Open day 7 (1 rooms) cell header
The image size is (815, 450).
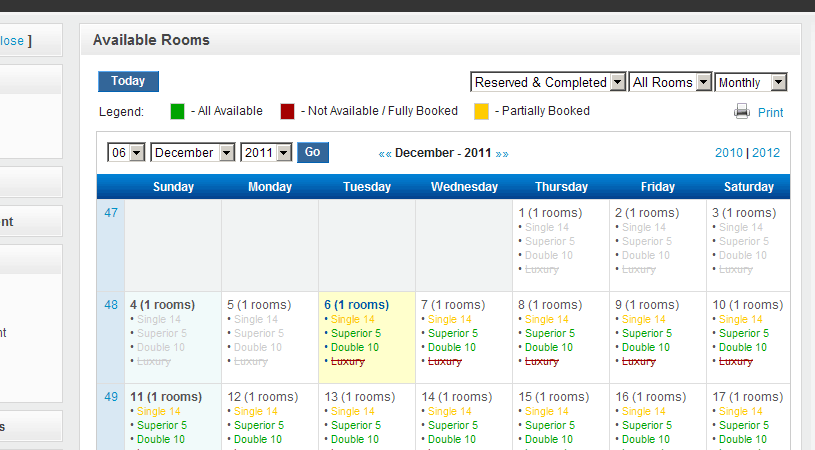[x=453, y=305]
